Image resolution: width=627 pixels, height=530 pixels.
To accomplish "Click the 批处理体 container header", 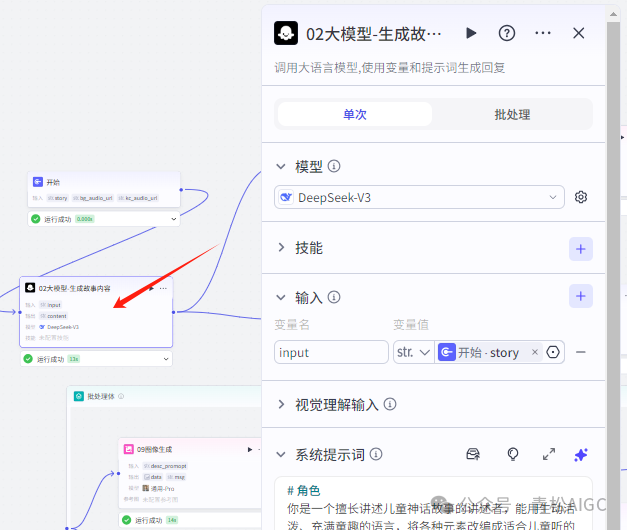I will tap(166, 396).
